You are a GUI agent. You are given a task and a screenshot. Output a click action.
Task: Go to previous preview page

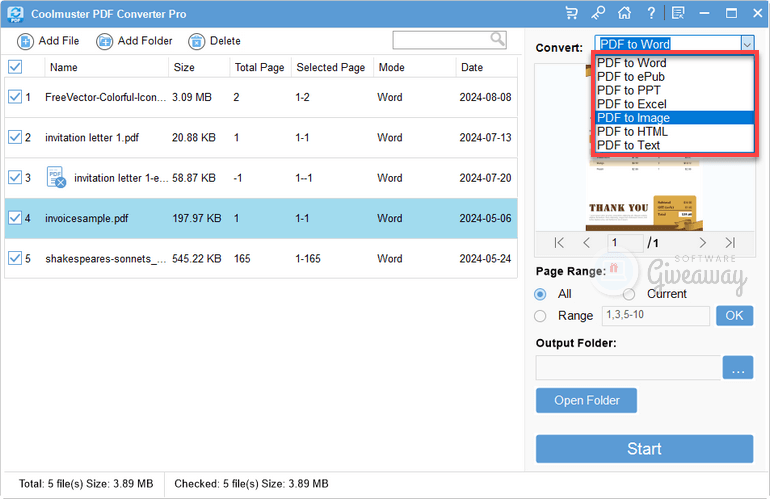pos(586,243)
